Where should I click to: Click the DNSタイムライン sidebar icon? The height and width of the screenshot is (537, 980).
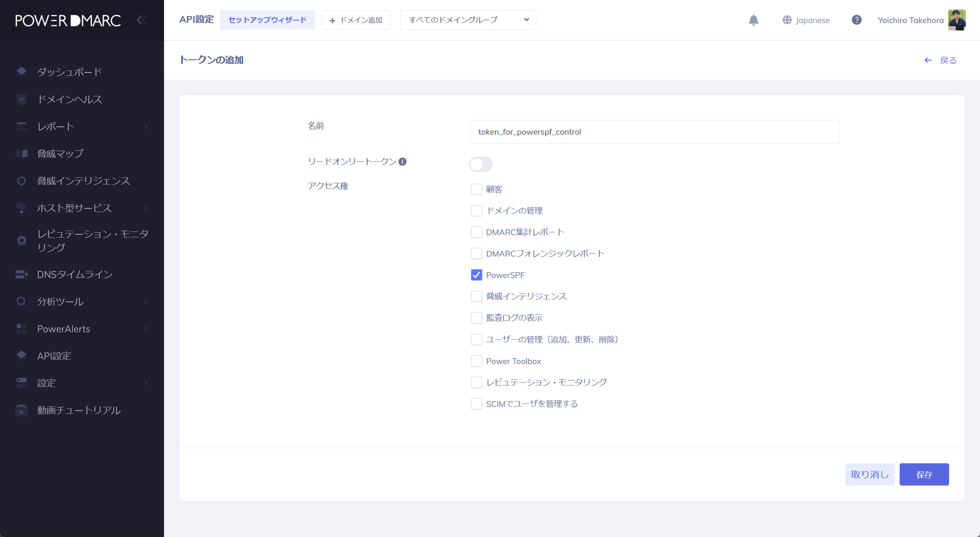[x=21, y=275]
